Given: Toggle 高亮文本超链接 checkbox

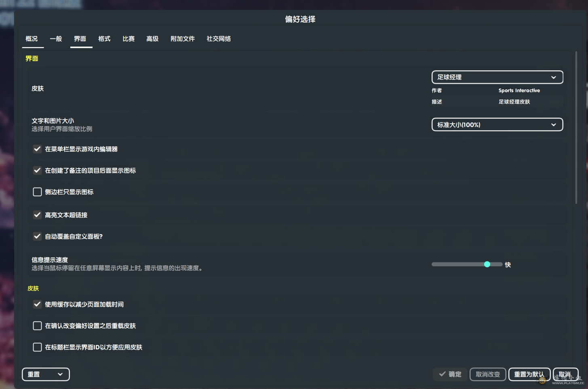Looking at the screenshot, I should point(37,215).
